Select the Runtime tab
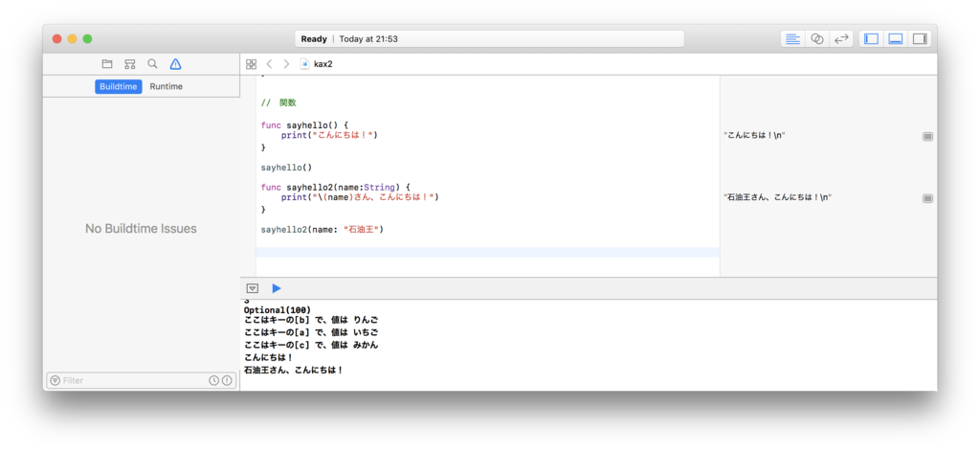This screenshot has height=452, width=980. click(x=167, y=86)
